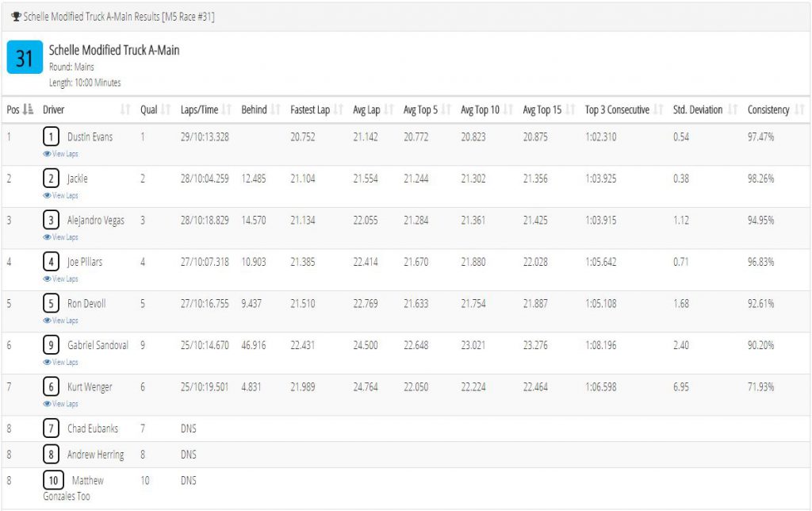View laps for Kurt Wenger
Screen dimensions: 812x511
pyautogui.click(x=60, y=404)
